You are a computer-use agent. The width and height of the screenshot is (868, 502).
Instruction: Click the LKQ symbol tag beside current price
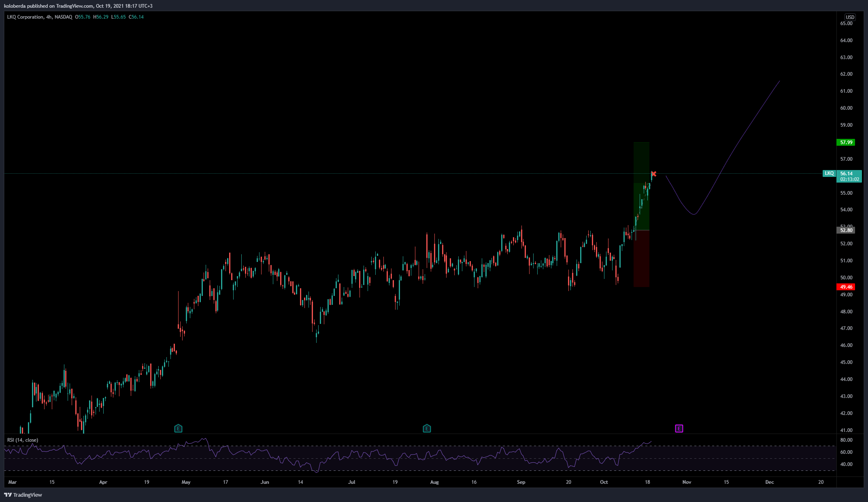point(829,173)
